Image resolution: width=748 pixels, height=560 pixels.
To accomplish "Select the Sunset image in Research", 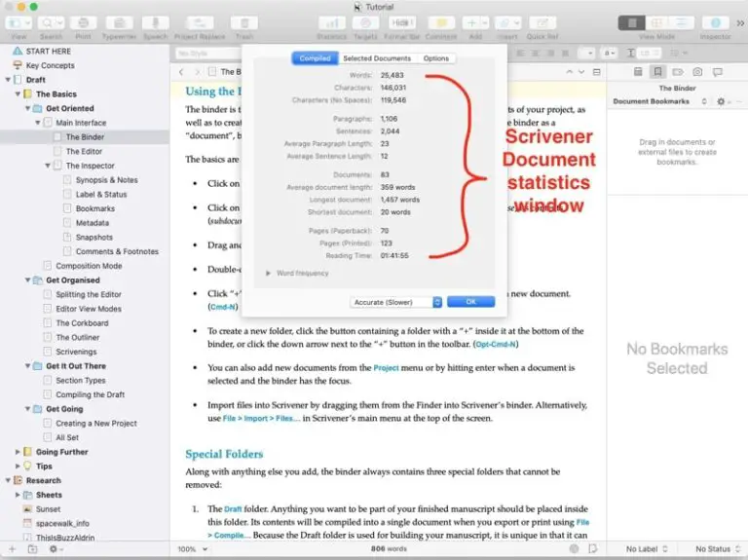I will [48, 509].
